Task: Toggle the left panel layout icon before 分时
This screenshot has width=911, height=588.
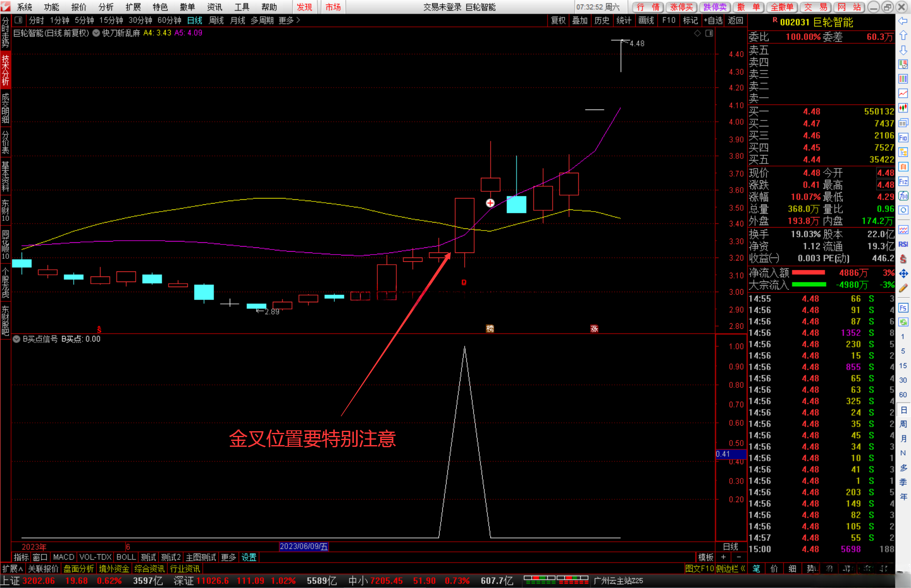Action: coord(18,20)
